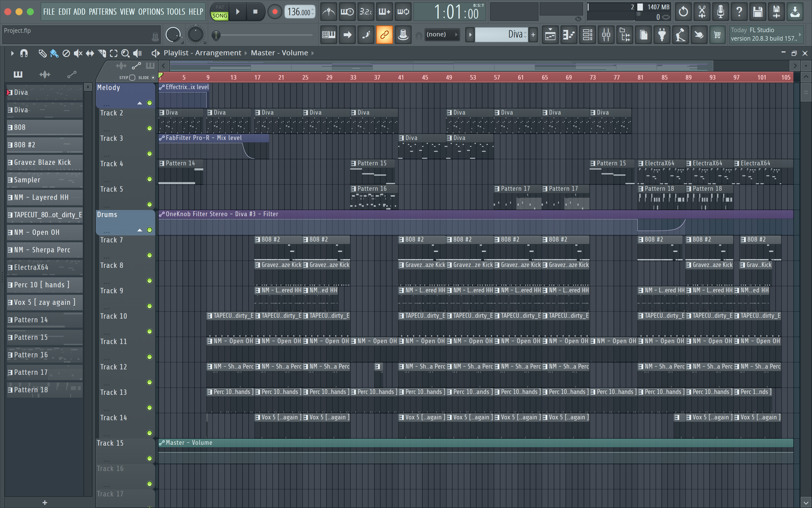
Task: Select the Slice tool in Playlist
Action: click(x=102, y=53)
